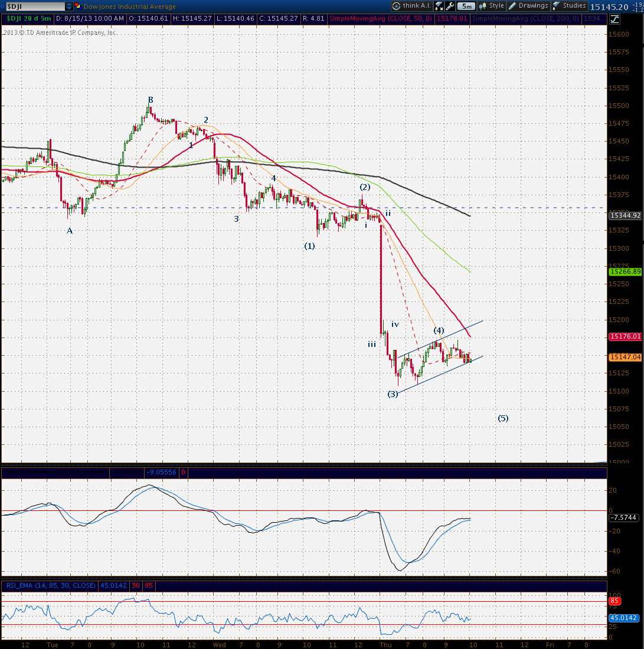Viewport: 644px width, 649px height.
Task: Click the orange 15147.04 price tag on axis
Action: (x=625, y=357)
